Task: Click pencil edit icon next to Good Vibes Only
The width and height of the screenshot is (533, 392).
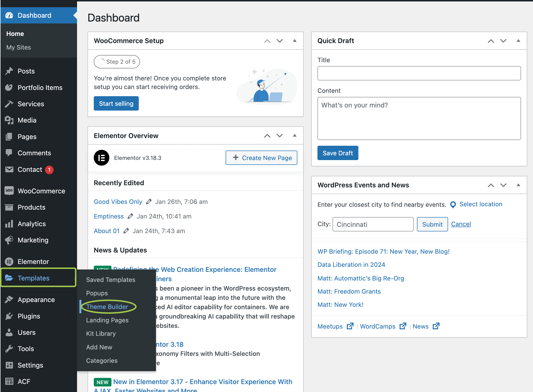Action: (x=149, y=202)
